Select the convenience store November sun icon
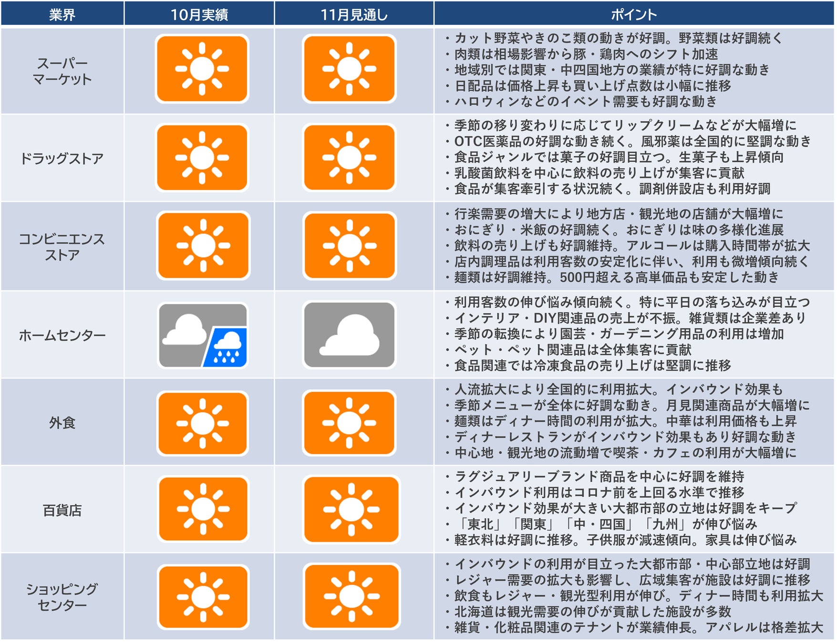 click(349, 246)
